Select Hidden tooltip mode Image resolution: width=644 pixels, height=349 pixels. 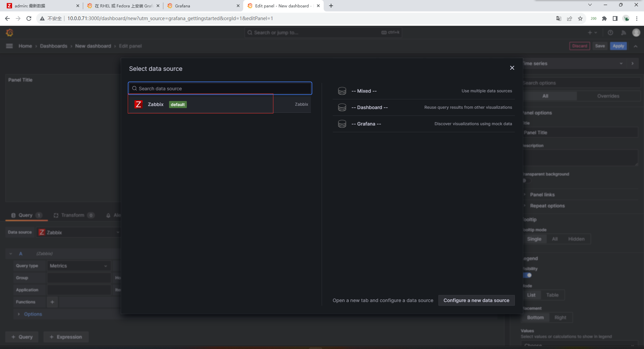pyautogui.click(x=576, y=239)
